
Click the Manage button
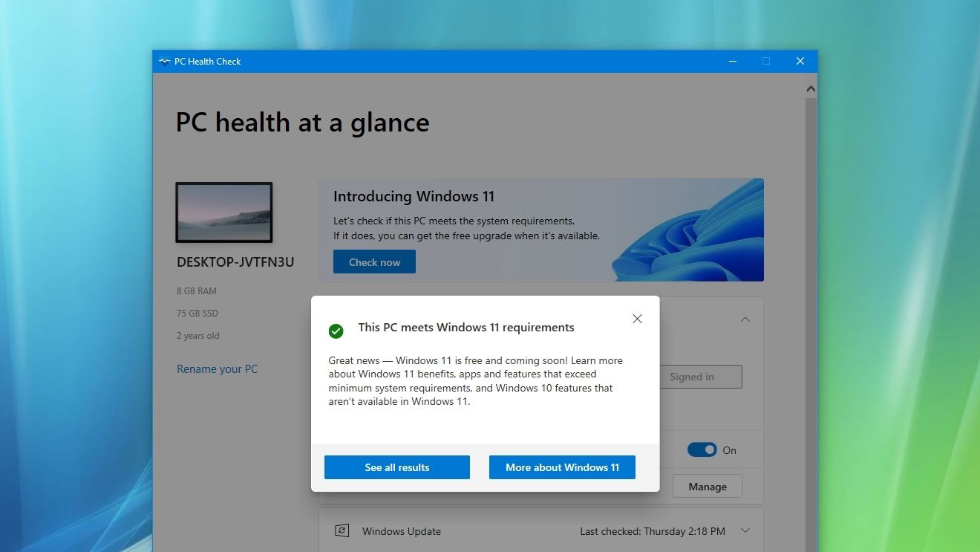coord(708,487)
